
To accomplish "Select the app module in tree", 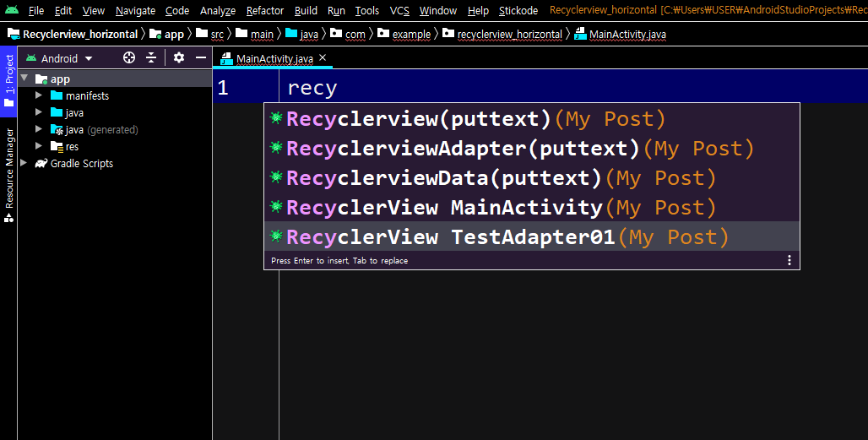I will tap(115, 79).
